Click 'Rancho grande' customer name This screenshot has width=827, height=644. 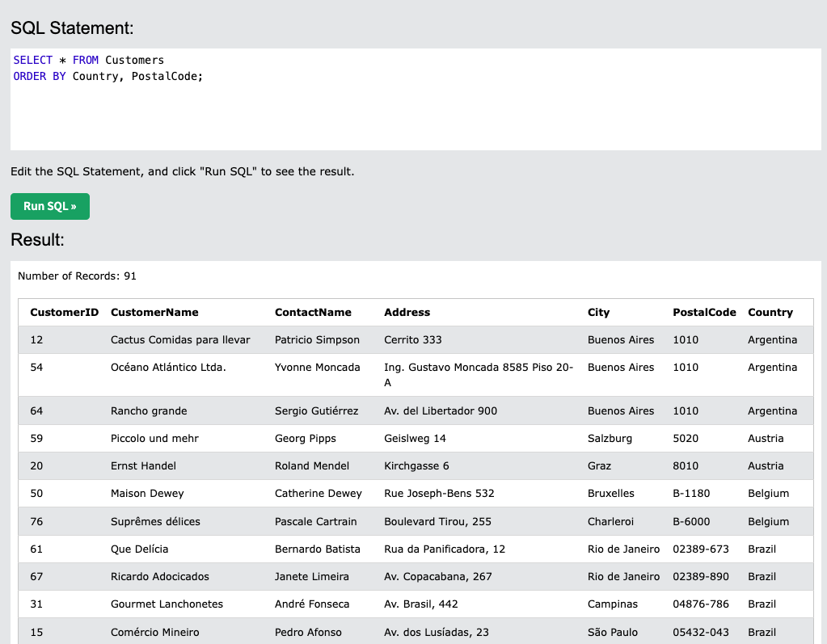coord(149,411)
